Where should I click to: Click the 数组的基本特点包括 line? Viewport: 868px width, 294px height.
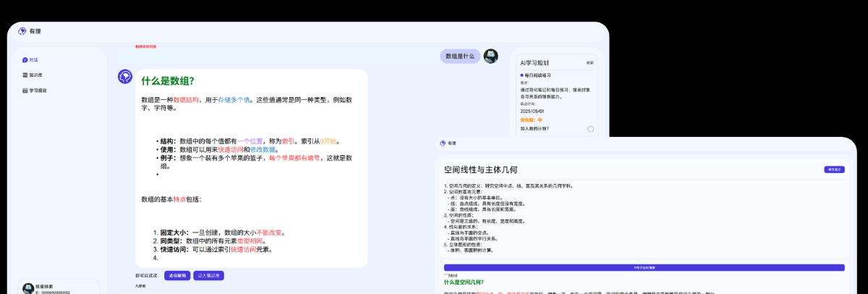point(171,198)
